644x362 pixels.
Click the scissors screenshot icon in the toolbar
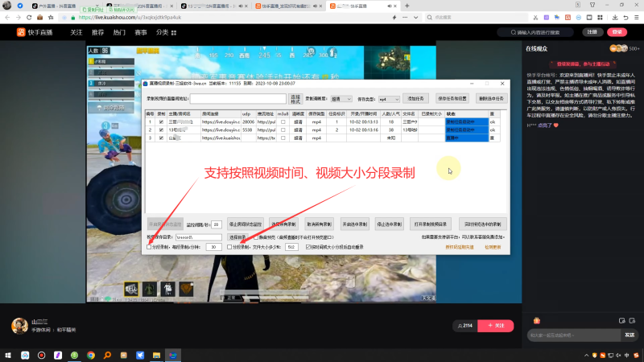click(535, 18)
